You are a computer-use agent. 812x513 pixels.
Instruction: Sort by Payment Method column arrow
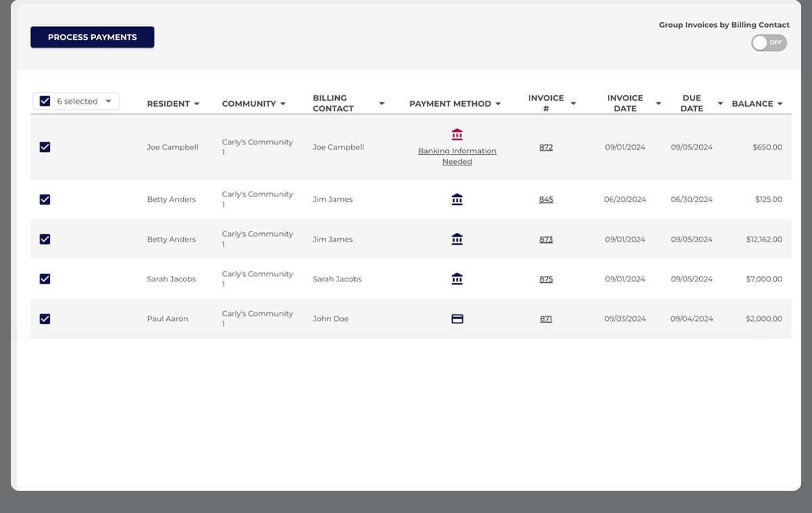pos(498,104)
